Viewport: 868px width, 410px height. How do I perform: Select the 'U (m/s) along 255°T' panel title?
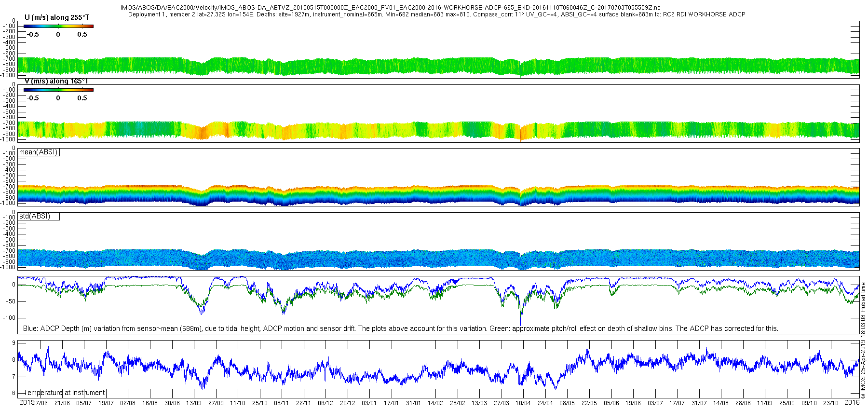pyautogui.click(x=57, y=17)
